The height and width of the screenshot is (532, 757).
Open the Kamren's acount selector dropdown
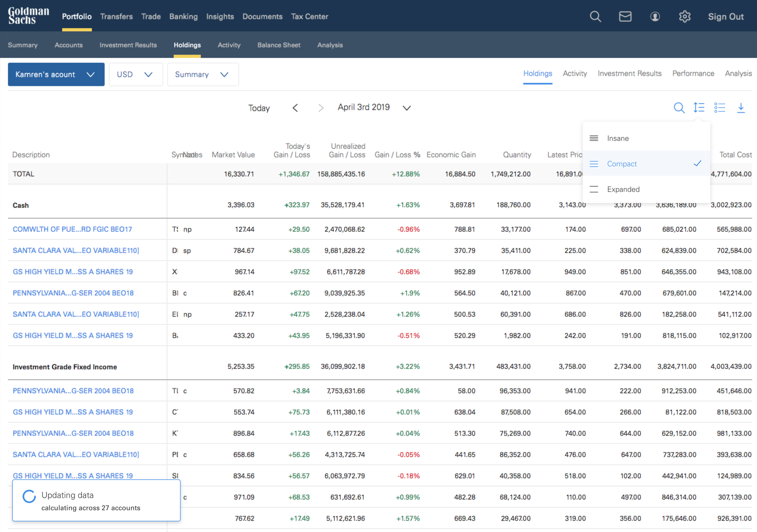(56, 74)
